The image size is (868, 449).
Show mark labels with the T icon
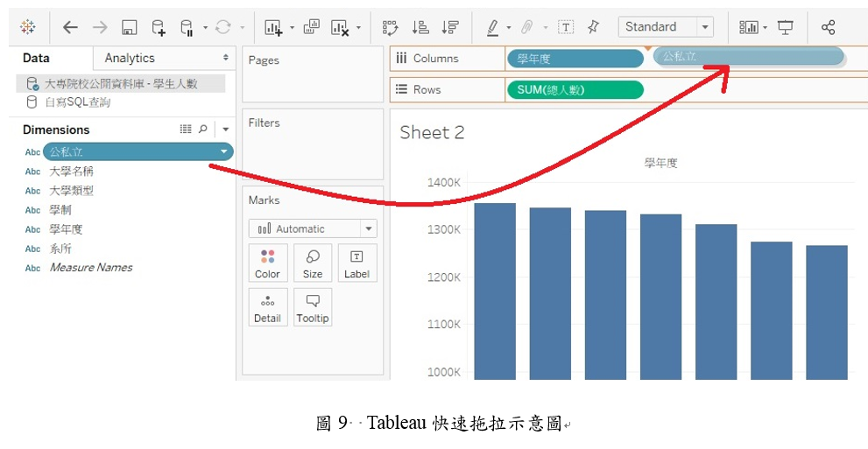566,27
